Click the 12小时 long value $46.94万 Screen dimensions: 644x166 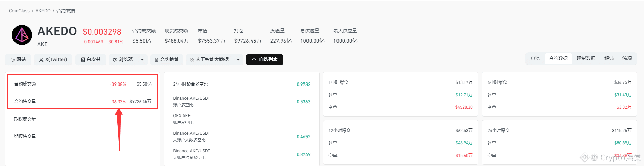tap(464, 143)
